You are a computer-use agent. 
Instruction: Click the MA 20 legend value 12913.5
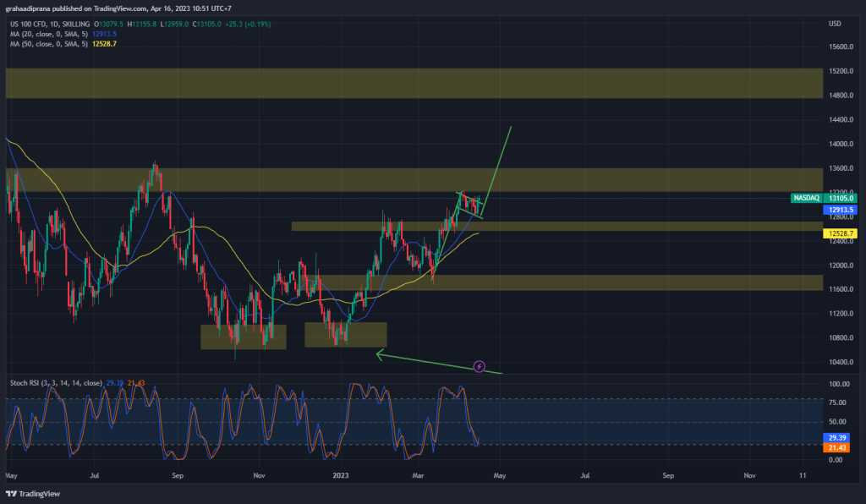104,34
